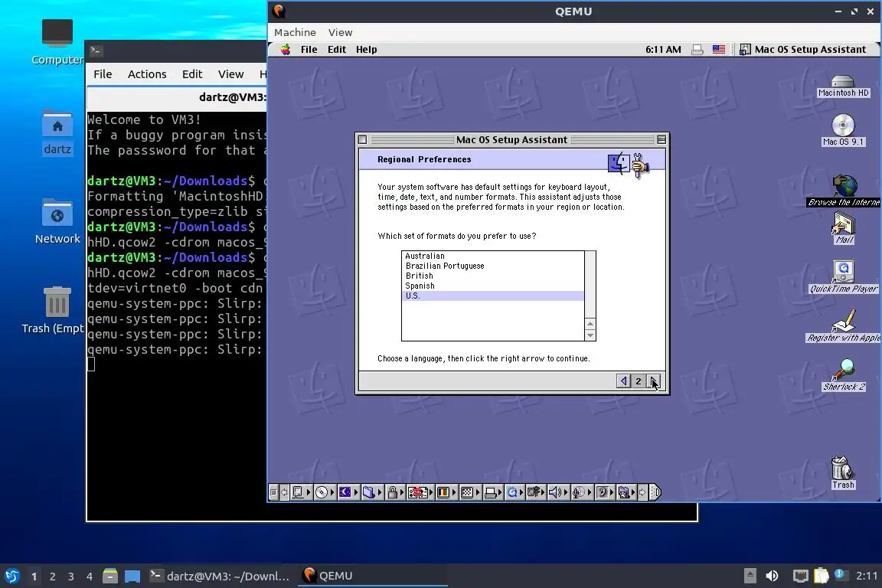Select the QuickTime Player desktop icon
This screenshot has height=588, width=882.
tap(843, 277)
